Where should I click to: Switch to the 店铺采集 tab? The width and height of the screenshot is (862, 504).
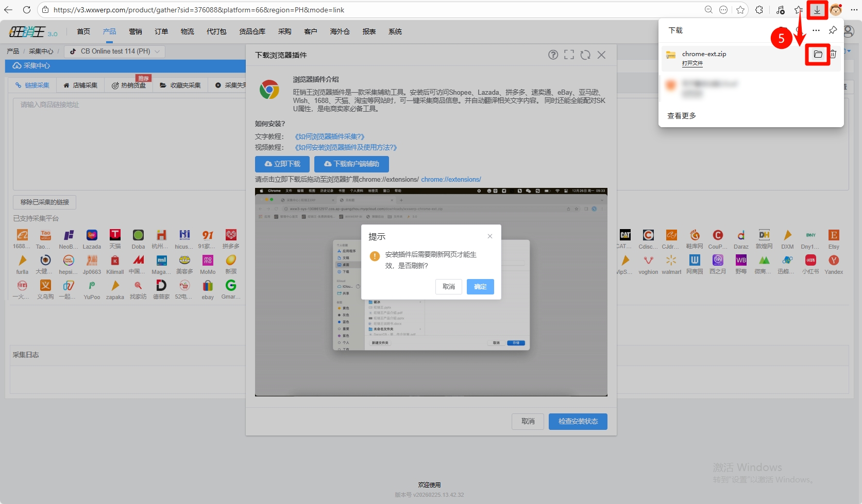(x=80, y=85)
